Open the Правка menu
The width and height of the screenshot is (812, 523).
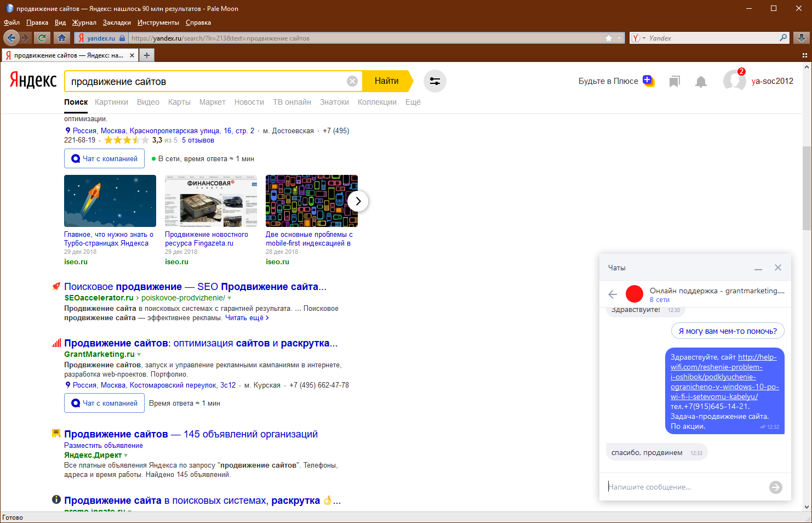coord(37,22)
